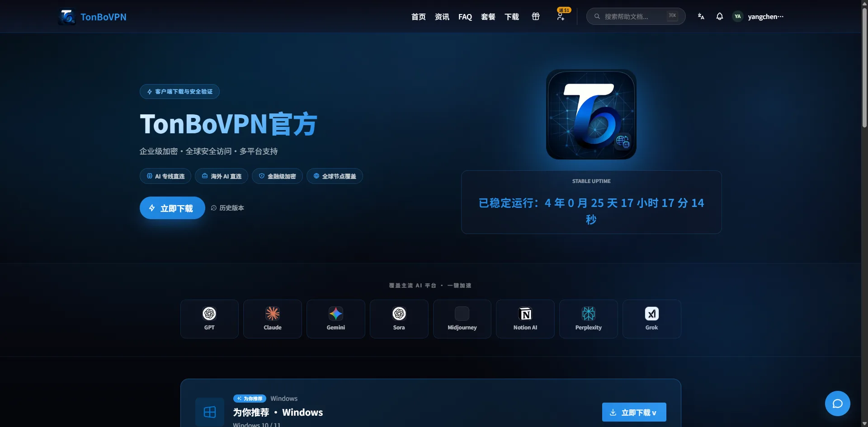
Task: Click the 金融级加密 tag
Action: pos(277,176)
